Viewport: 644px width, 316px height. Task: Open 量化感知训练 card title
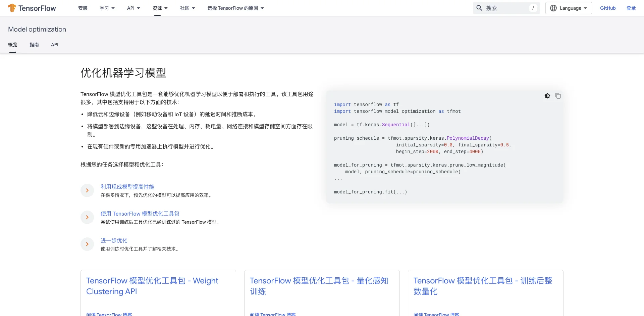(x=319, y=286)
